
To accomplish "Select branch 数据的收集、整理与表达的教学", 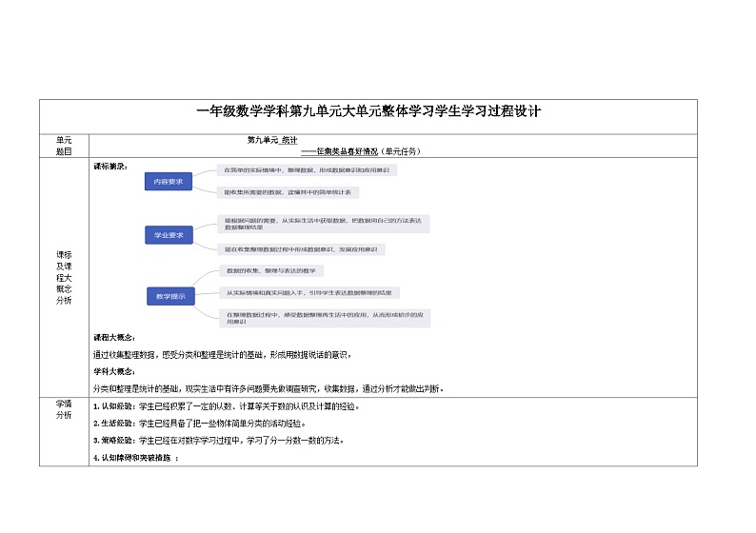I will (x=277, y=271).
